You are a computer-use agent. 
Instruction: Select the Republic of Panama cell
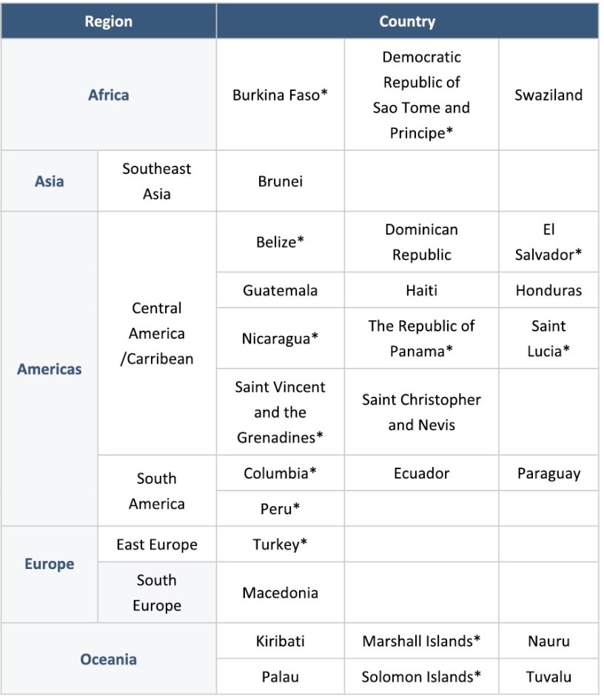[x=421, y=338]
